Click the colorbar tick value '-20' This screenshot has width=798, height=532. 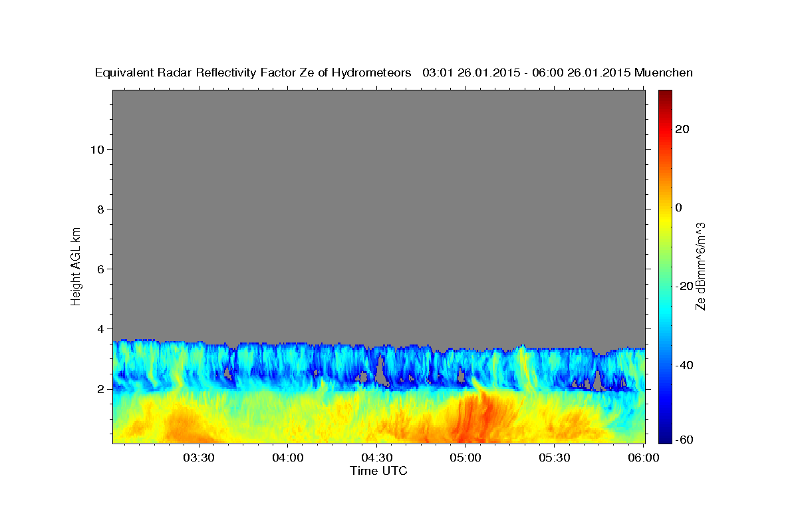click(684, 286)
